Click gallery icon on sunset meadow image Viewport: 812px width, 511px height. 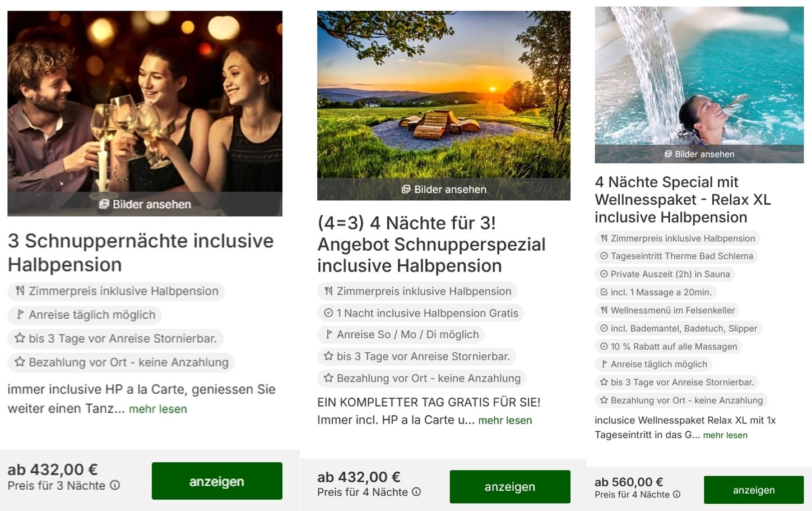click(406, 190)
